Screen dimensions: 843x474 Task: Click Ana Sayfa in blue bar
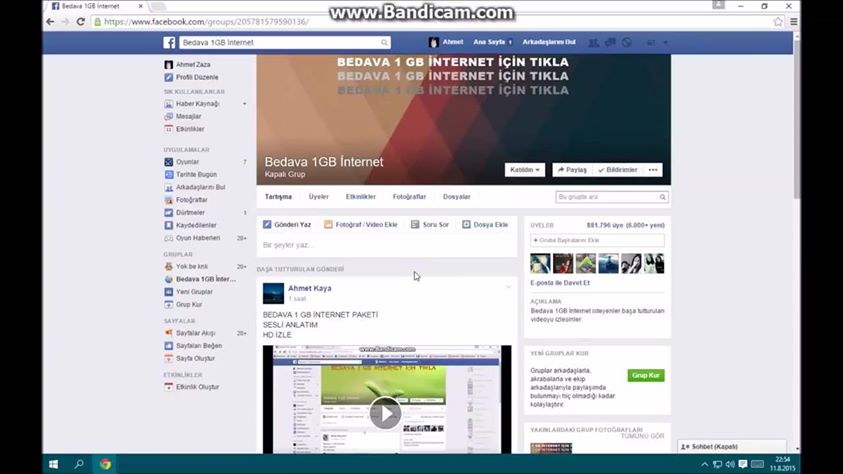(x=489, y=42)
